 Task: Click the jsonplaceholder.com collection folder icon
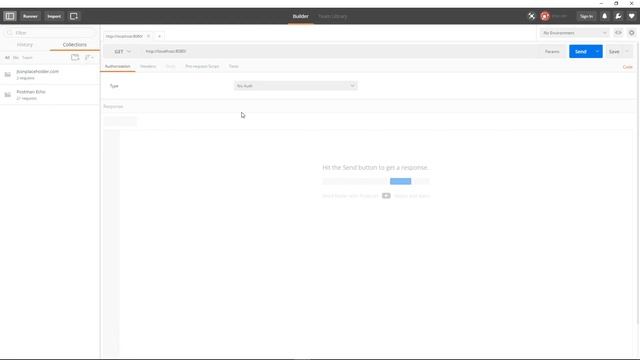[x=8, y=74]
